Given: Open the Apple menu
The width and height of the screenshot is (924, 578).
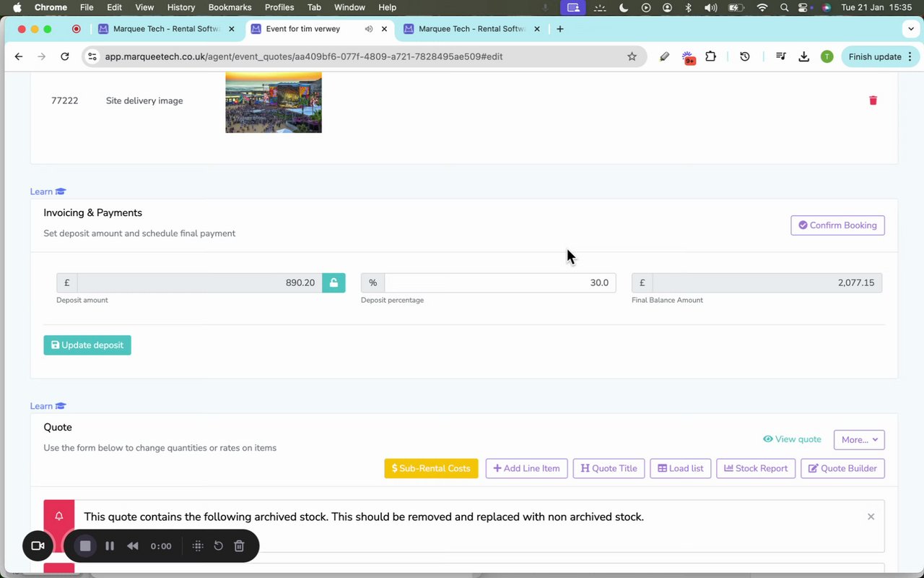Looking at the screenshot, I should 17,7.
